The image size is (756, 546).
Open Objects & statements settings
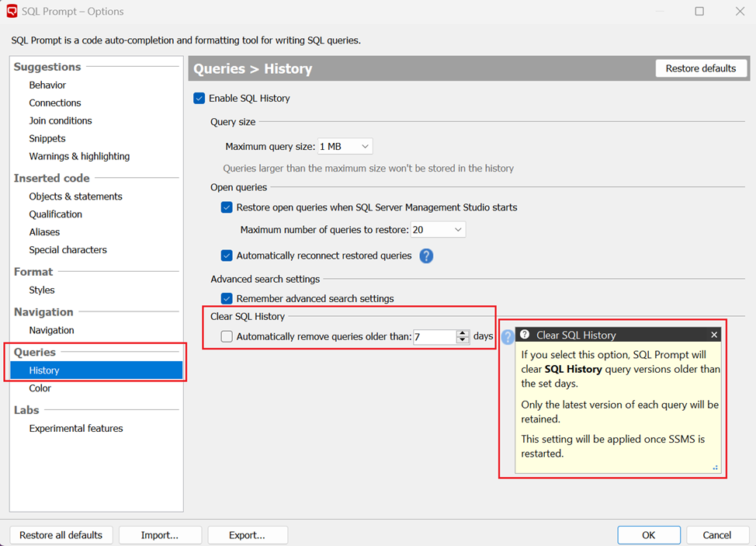[76, 196]
